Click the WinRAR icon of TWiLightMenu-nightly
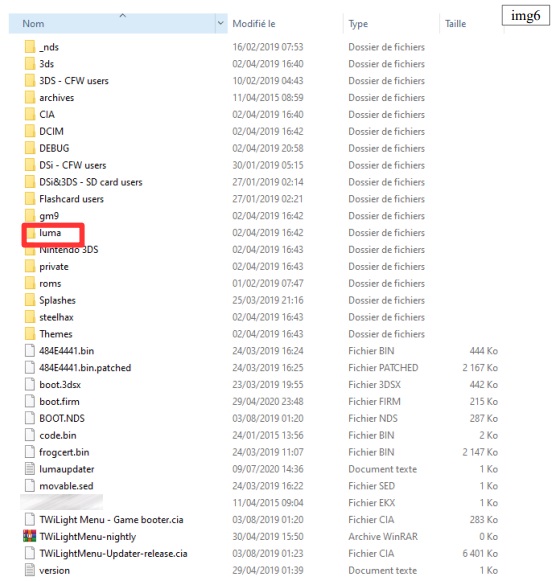553x581 pixels. point(30,536)
